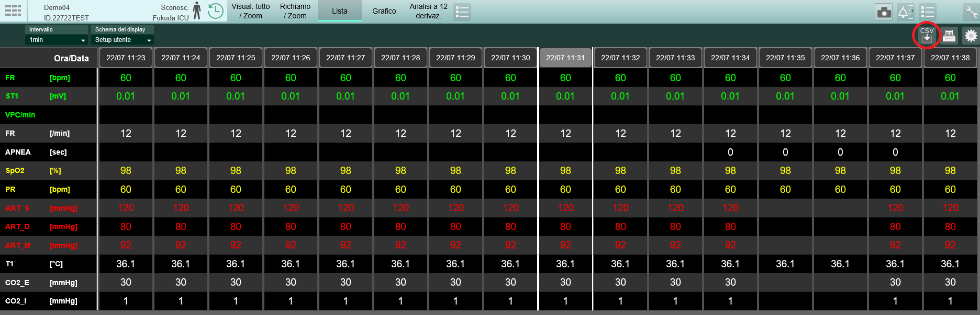Capture a screenshot with the camera icon
Viewport: 980px width, 315px height.
(884, 12)
